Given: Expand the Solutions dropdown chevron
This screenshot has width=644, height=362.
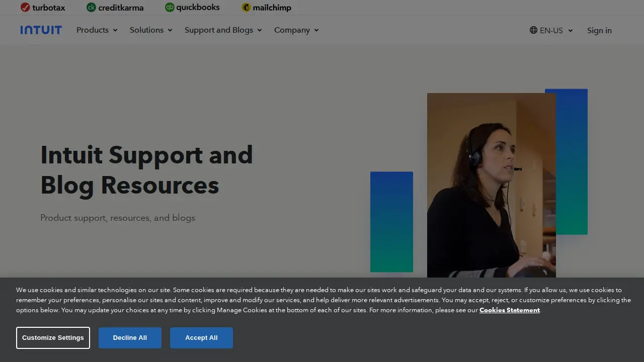Looking at the screenshot, I should (170, 30).
